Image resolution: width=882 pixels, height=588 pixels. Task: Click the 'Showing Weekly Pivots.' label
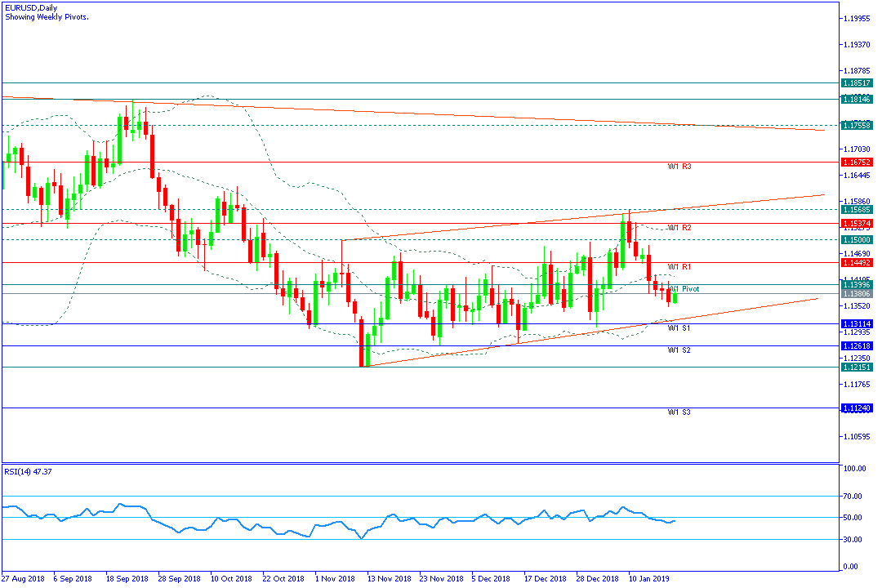point(47,17)
